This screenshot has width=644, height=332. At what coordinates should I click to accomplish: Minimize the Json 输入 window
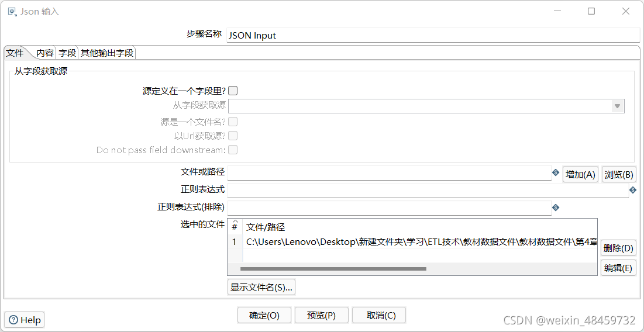[x=556, y=11]
